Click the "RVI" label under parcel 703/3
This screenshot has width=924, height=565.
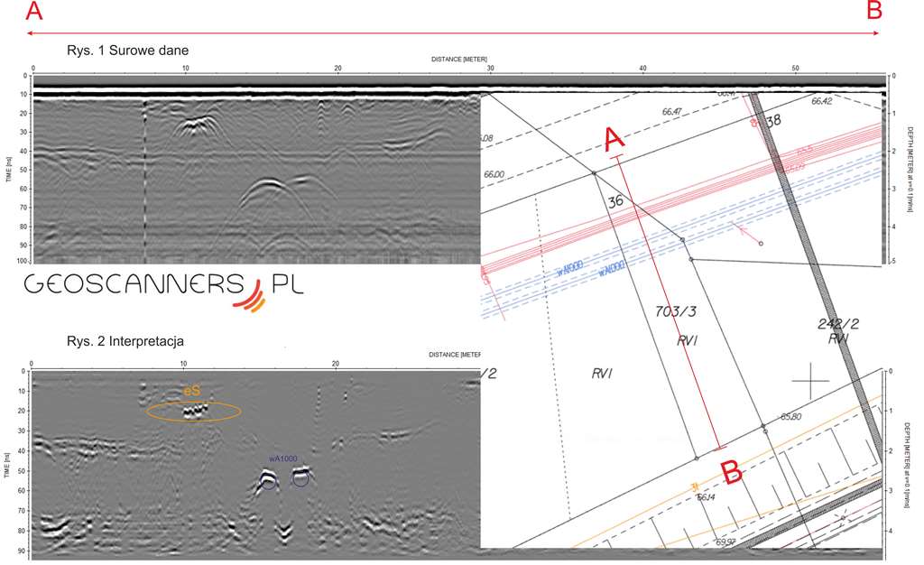click(x=687, y=340)
